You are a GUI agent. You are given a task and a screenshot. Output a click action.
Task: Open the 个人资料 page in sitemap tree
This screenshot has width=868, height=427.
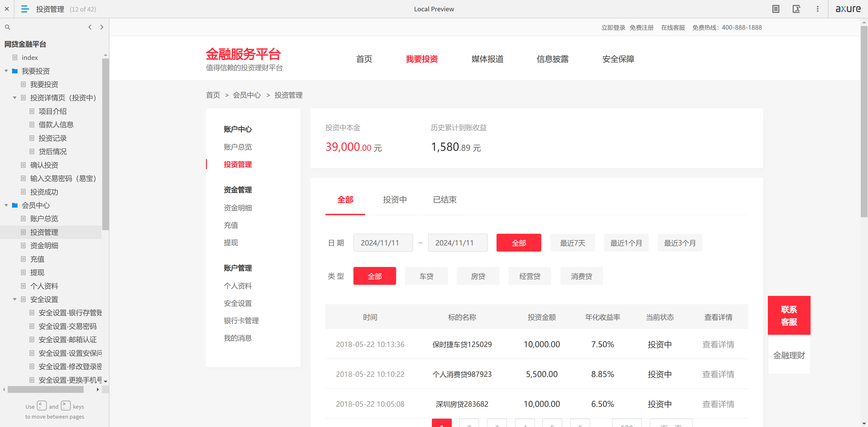coord(44,286)
